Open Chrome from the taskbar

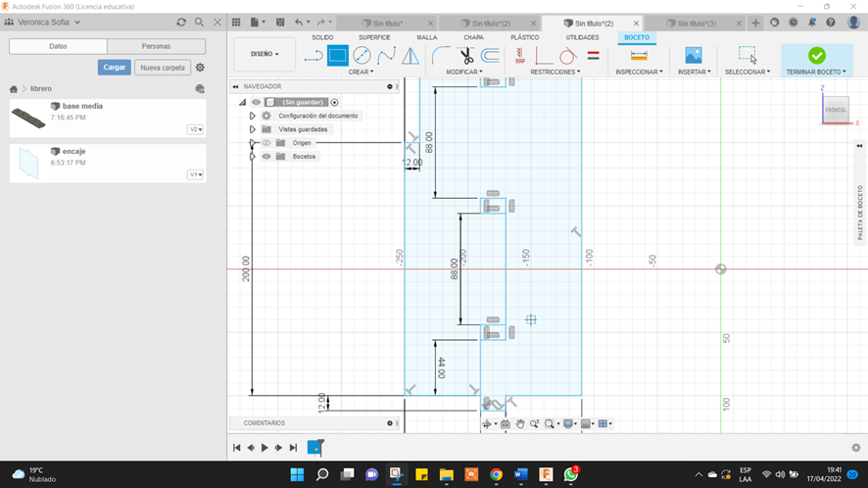(496, 474)
